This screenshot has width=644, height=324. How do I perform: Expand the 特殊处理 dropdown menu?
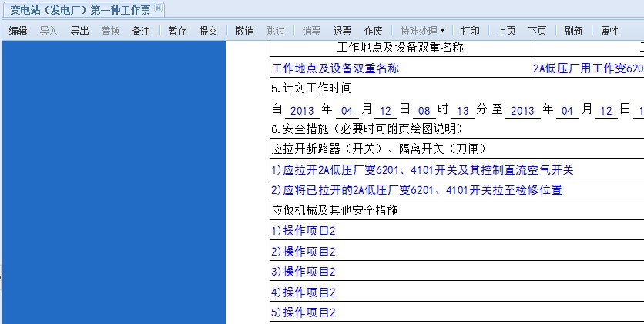[422, 31]
